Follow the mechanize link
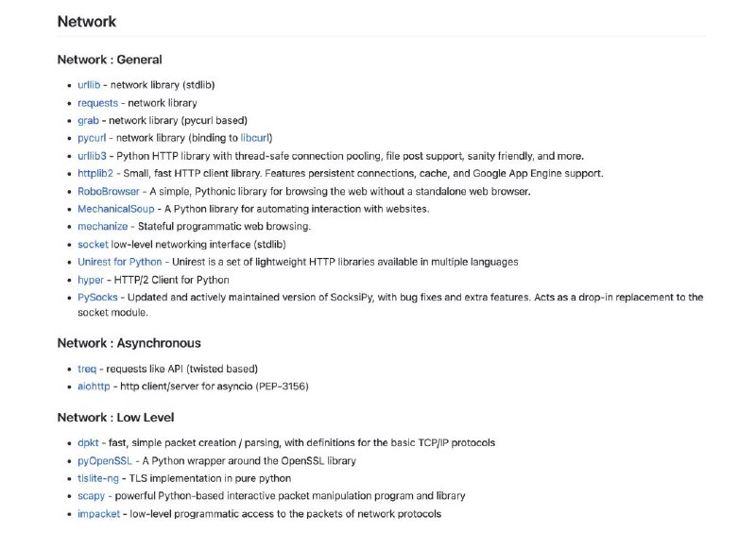Viewport: 756px width, 533px height. click(x=103, y=227)
